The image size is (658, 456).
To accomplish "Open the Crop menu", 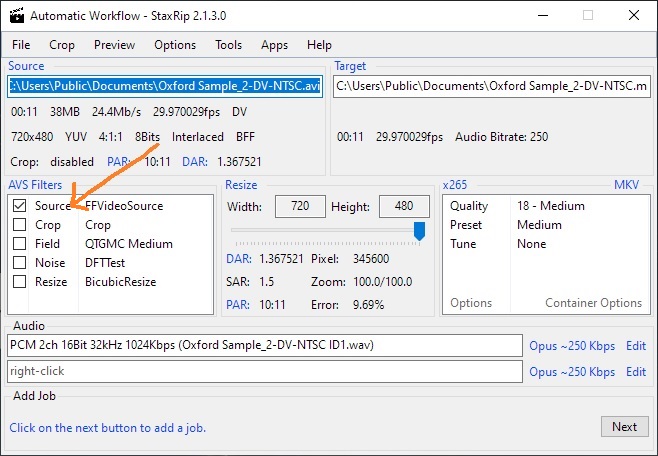I will pyautogui.click(x=62, y=45).
